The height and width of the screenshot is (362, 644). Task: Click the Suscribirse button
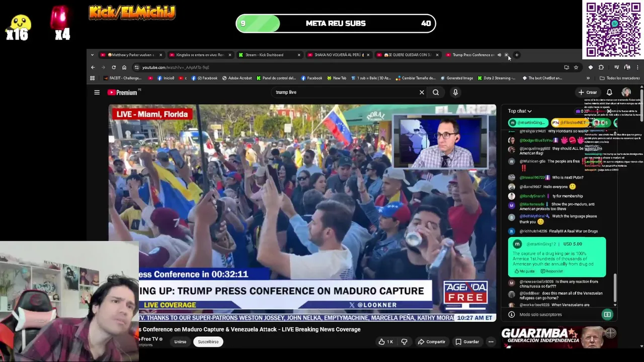coord(208,342)
